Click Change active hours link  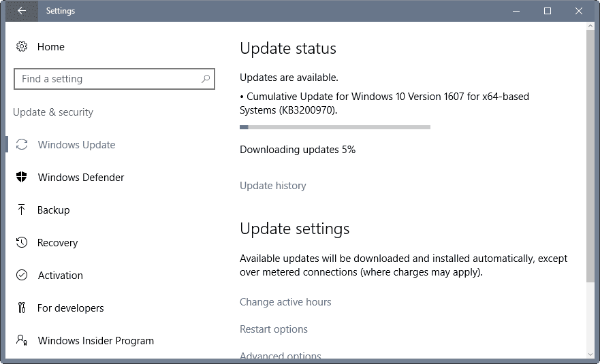[285, 301]
